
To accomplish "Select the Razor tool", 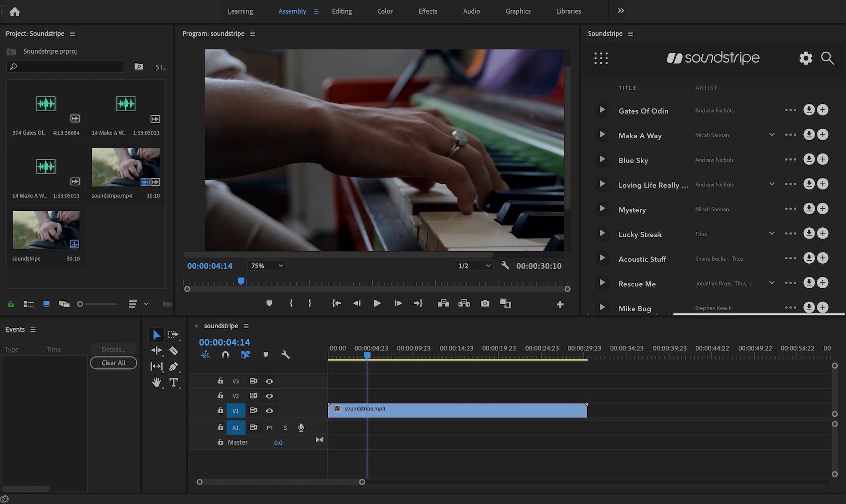I will coord(174,351).
